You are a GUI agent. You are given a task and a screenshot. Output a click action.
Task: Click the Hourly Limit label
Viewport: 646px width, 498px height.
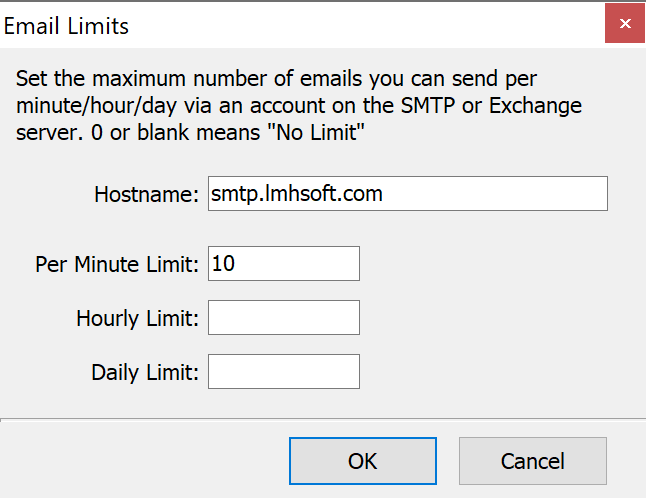point(138,318)
